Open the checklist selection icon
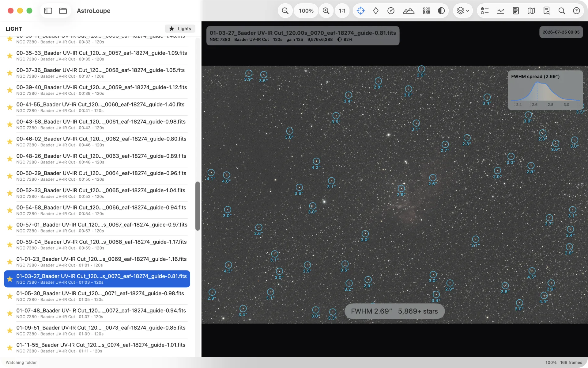588x368 pixels. (x=484, y=11)
